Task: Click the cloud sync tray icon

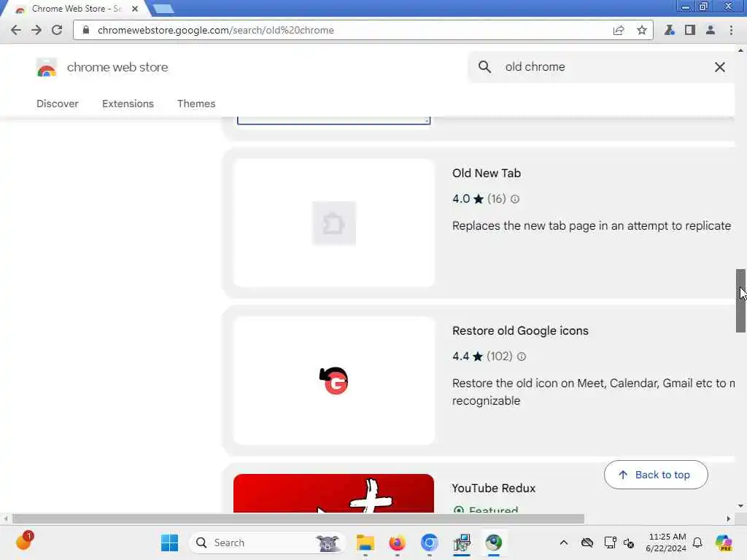Action: [x=587, y=542]
